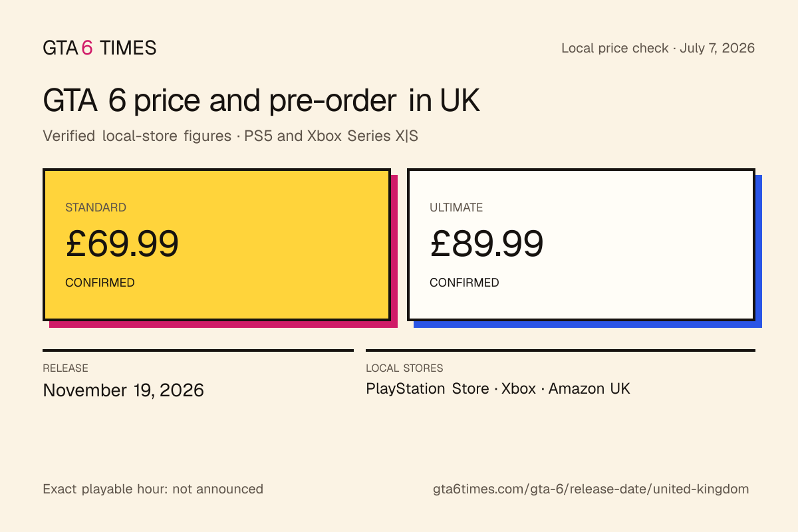Screen dimensions: 798x532
Task: Click the November 19, 2026 release date
Action: pos(124,390)
